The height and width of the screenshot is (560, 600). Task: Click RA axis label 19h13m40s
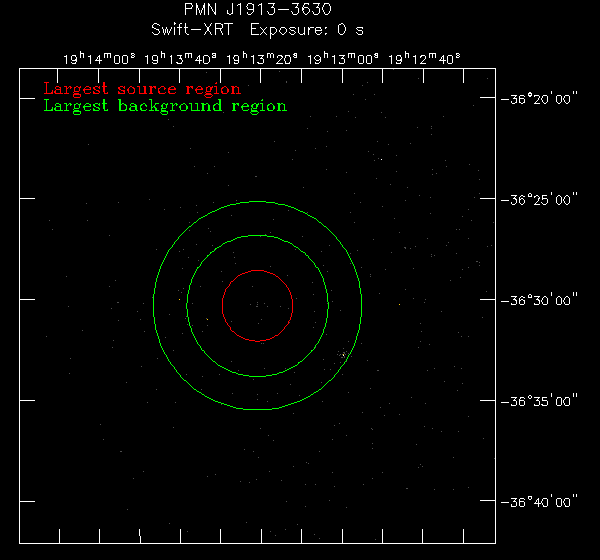click(180, 59)
